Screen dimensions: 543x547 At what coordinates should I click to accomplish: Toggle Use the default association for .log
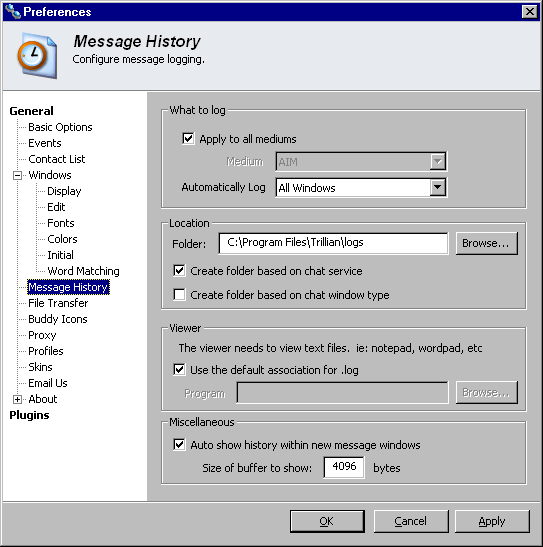click(179, 369)
